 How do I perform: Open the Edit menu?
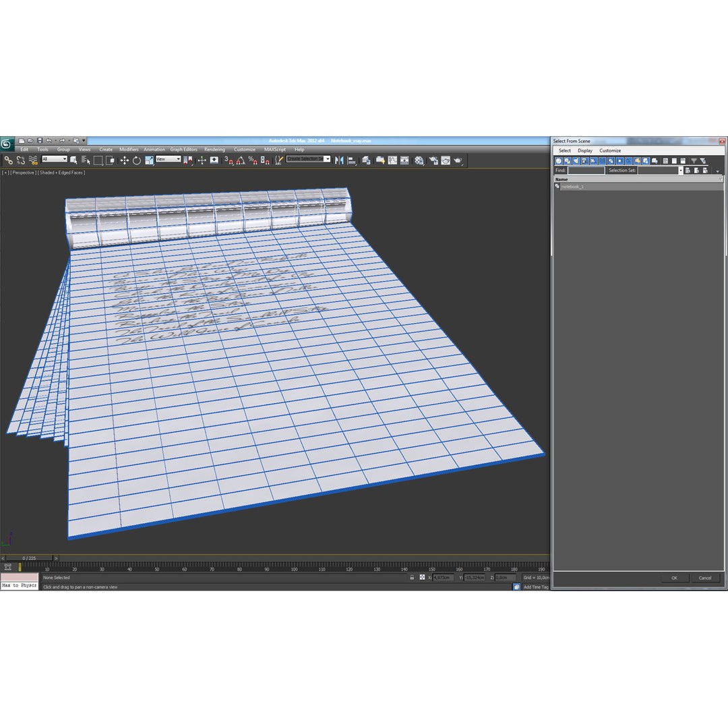(24, 150)
